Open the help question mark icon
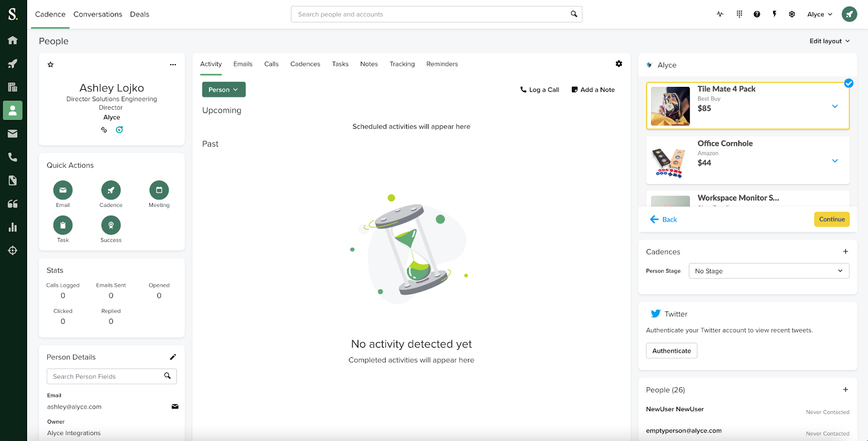 click(x=757, y=14)
